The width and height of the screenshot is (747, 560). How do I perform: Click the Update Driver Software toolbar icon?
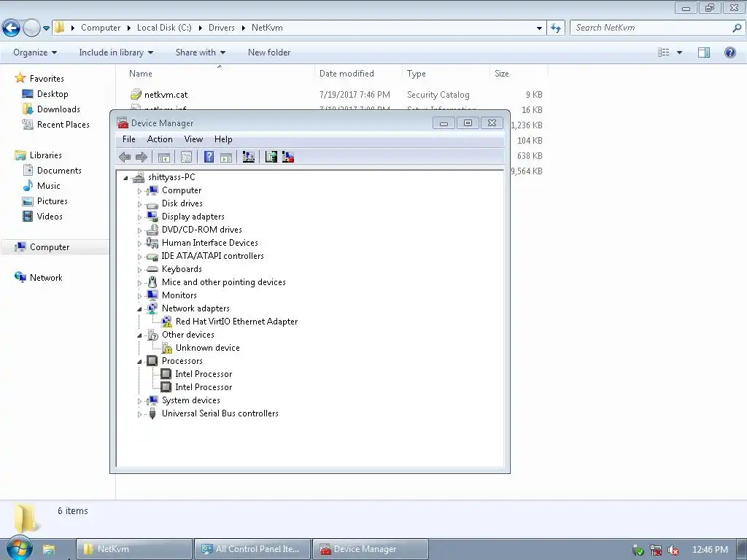(x=271, y=157)
